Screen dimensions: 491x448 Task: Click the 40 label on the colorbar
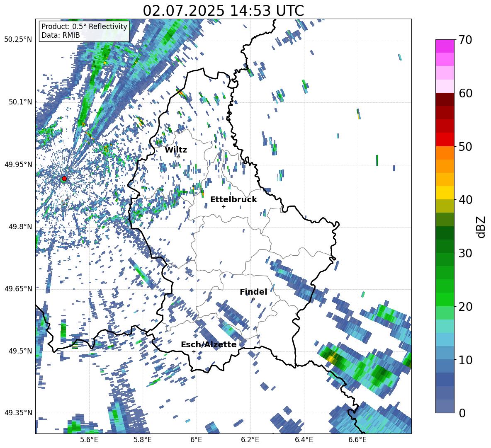click(x=465, y=200)
